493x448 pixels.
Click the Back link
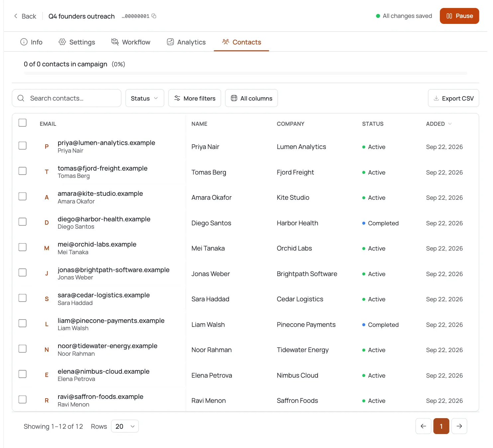pos(25,16)
